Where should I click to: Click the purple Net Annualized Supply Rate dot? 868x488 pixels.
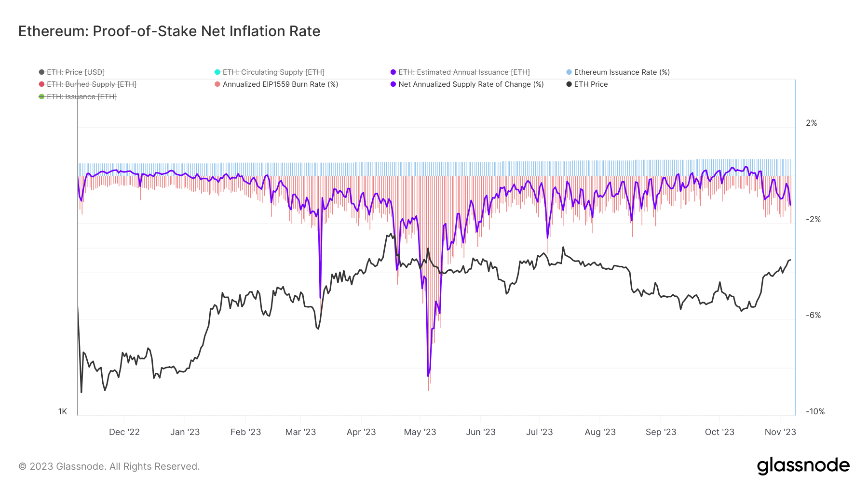pyautogui.click(x=393, y=84)
